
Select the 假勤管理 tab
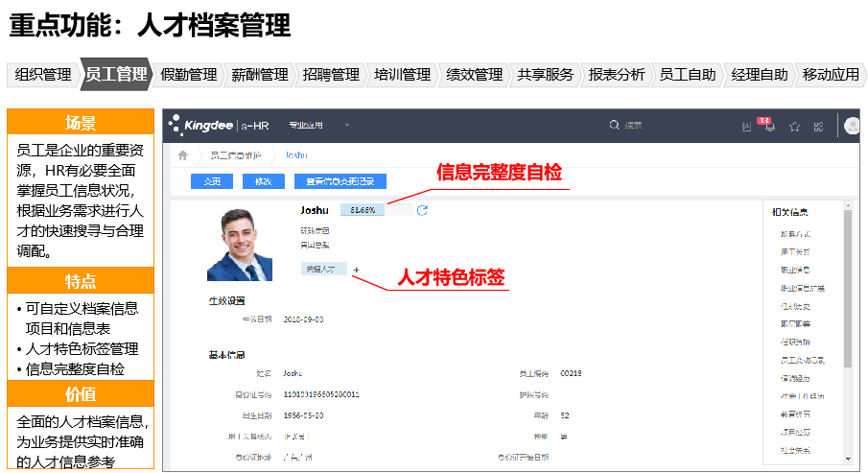coord(189,74)
